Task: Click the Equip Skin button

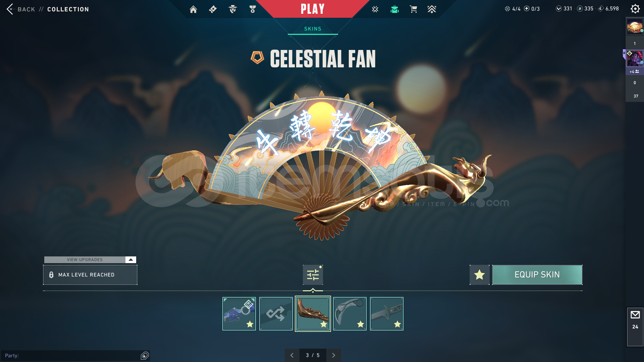Action: [537, 275]
